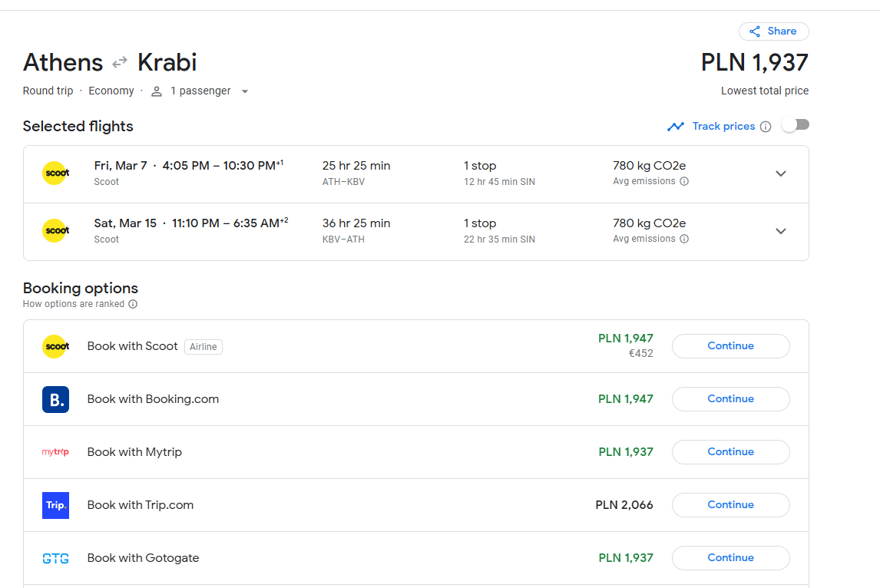Expand the Sat, Mar 15 flight details

point(781,231)
